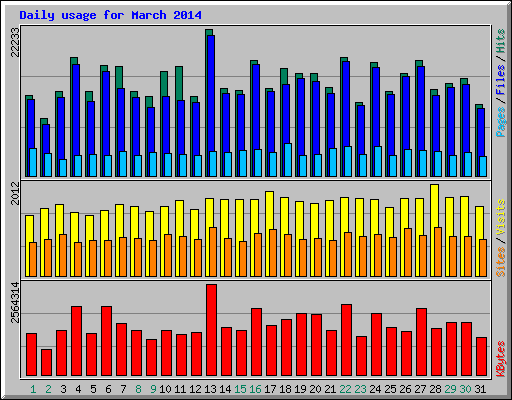Click day 31 on the x-axis
512x400 pixels.
click(480, 389)
